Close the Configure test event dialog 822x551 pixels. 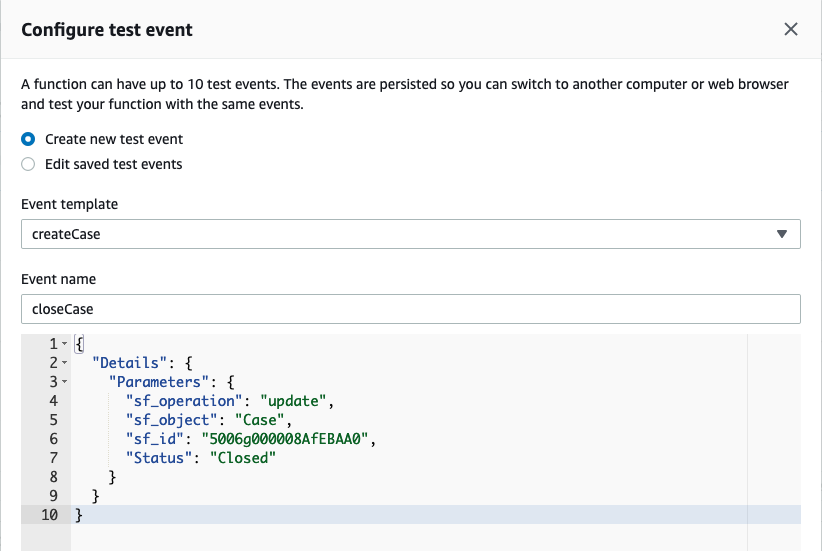[x=791, y=29]
